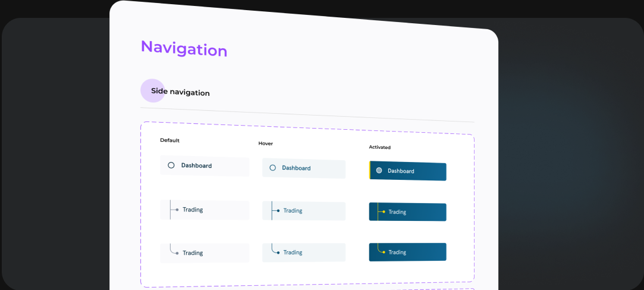The height and width of the screenshot is (290, 644).
Task: Click the blue dot on the Hover straight-connector Trading item
Action: tap(278, 211)
